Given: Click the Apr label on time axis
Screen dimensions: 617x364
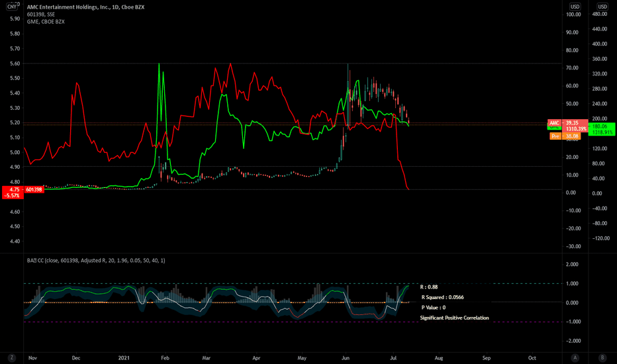Looking at the screenshot, I should [256, 358].
